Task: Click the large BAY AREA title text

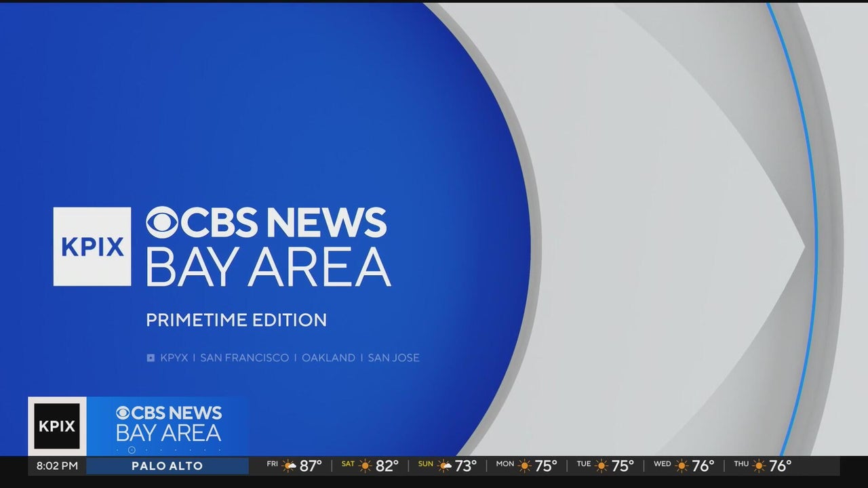Action: coord(268,267)
